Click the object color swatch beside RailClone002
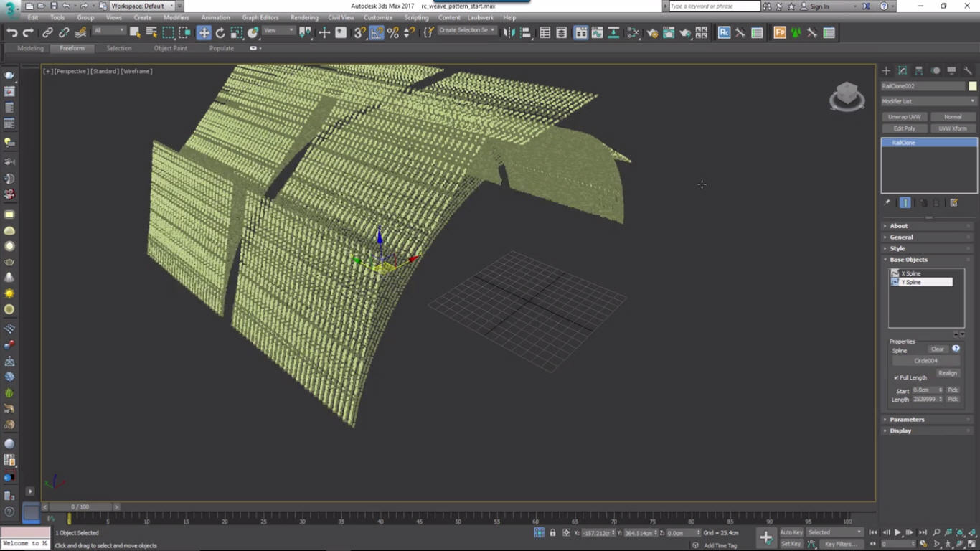The image size is (980, 551). (971, 86)
